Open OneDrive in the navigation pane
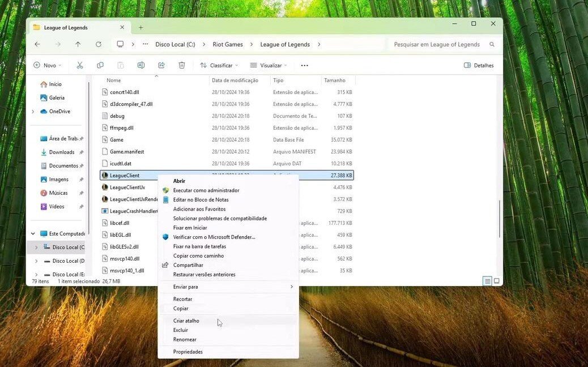The height and width of the screenshot is (367, 588). click(x=59, y=112)
